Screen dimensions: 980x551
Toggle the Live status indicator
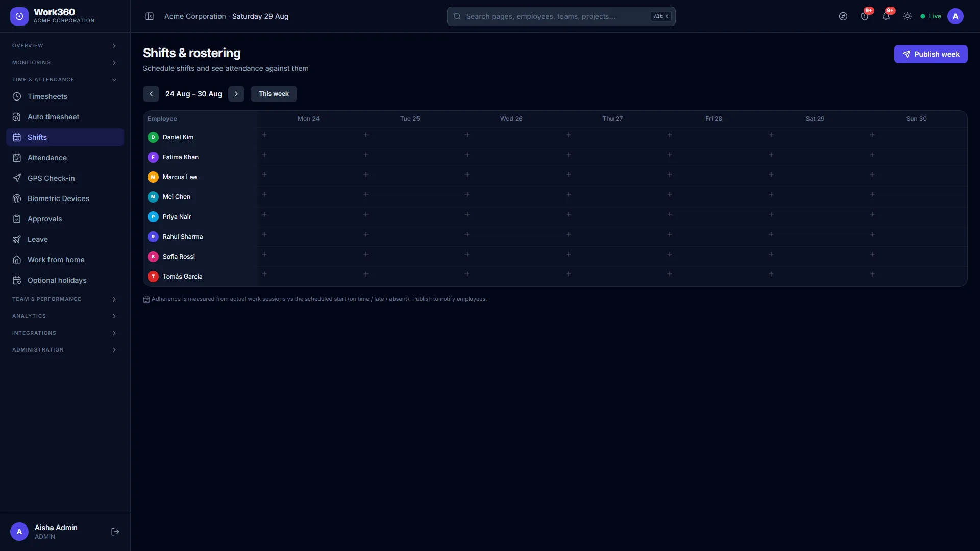pos(931,16)
